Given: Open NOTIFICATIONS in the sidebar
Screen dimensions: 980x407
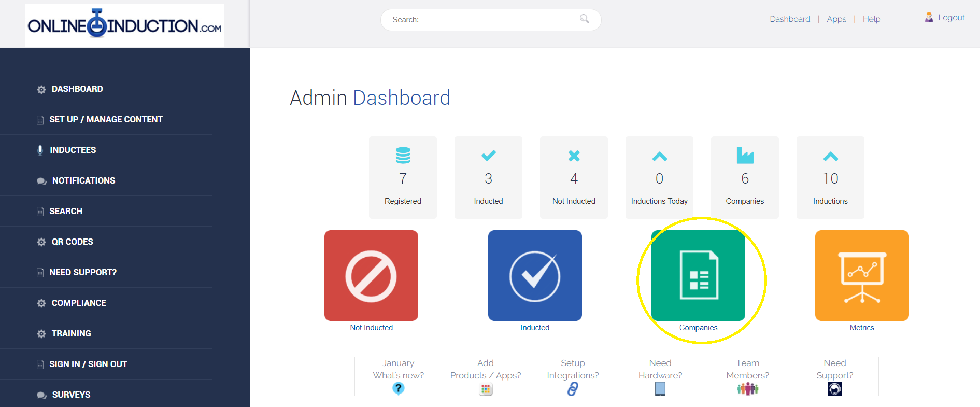Looking at the screenshot, I should pos(83,180).
